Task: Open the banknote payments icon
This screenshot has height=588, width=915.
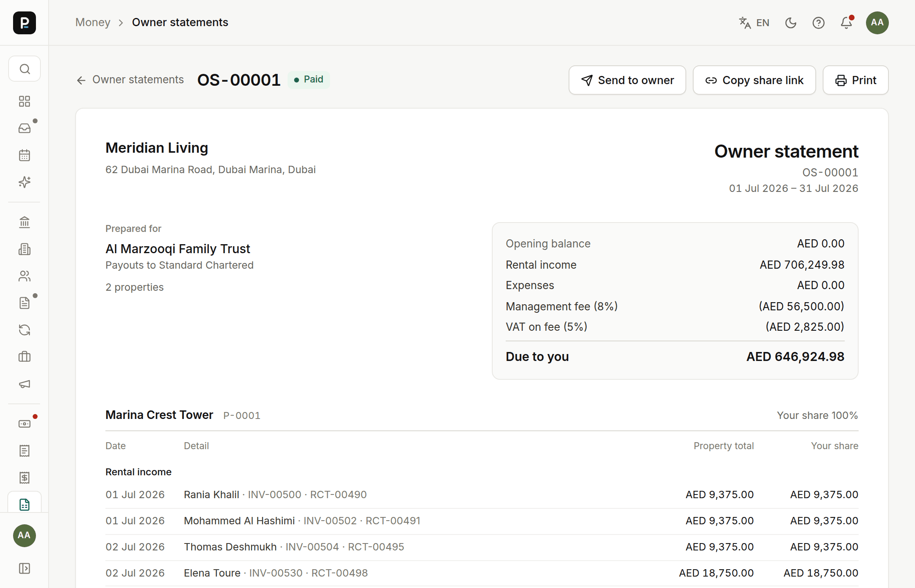Action: pyautogui.click(x=25, y=424)
